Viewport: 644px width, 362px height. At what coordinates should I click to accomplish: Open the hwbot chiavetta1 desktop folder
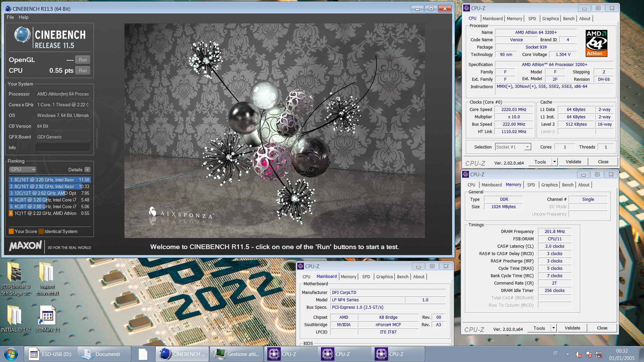pyautogui.click(x=47, y=279)
